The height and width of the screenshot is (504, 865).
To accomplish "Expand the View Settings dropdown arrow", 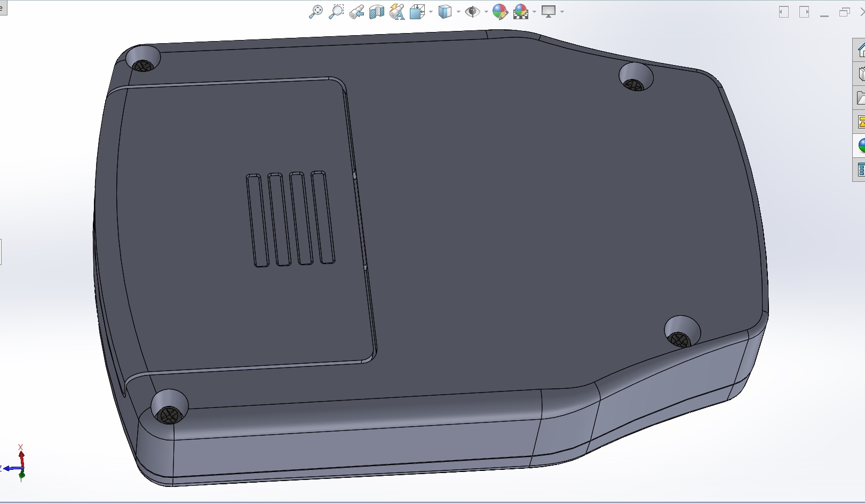I will [x=562, y=12].
